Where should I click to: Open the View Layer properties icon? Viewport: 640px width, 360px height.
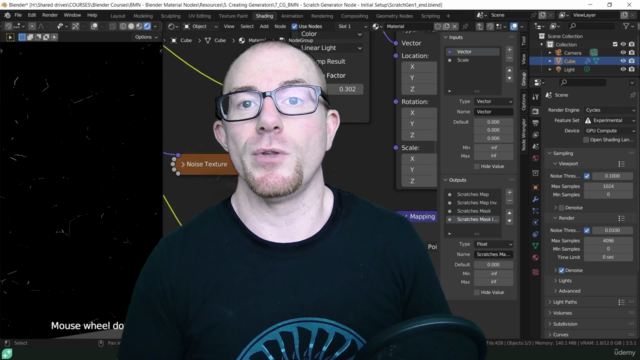(x=536, y=135)
